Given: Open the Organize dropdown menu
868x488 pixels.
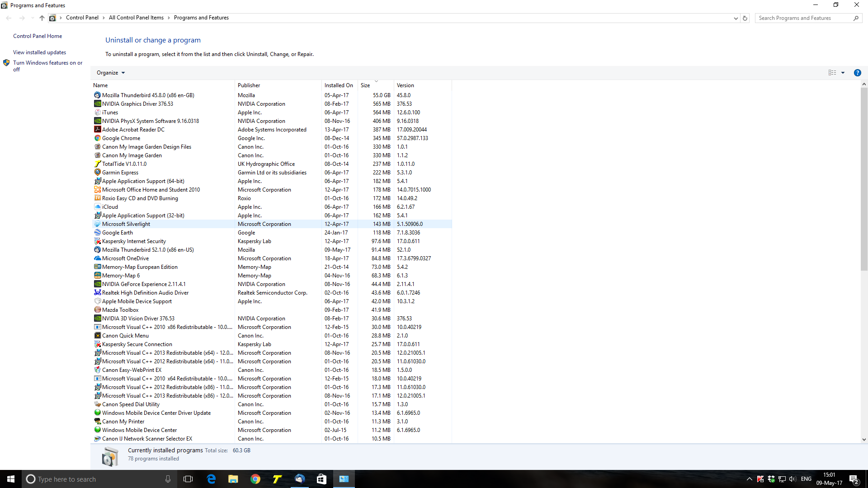Looking at the screenshot, I should click(x=110, y=73).
